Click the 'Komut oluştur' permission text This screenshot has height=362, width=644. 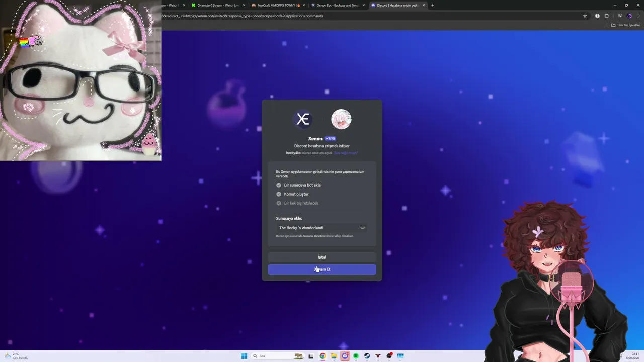tap(296, 194)
